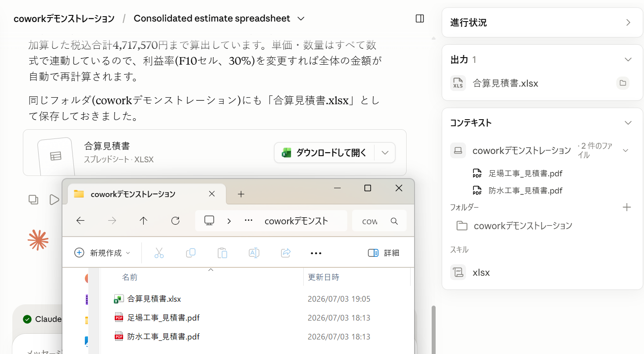Image resolution: width=644 pixels, height=354 pixels.
Task: Open the xlsx skill entry
Action: point(481,273)
